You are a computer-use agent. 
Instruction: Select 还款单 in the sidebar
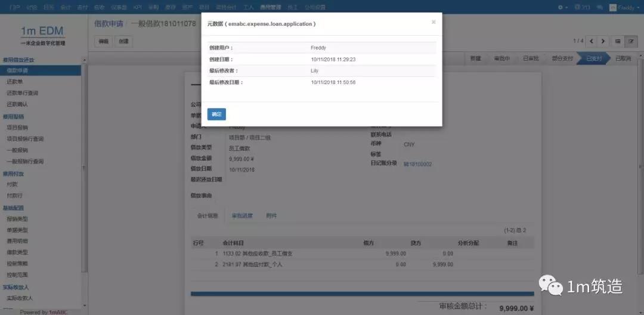15,82
